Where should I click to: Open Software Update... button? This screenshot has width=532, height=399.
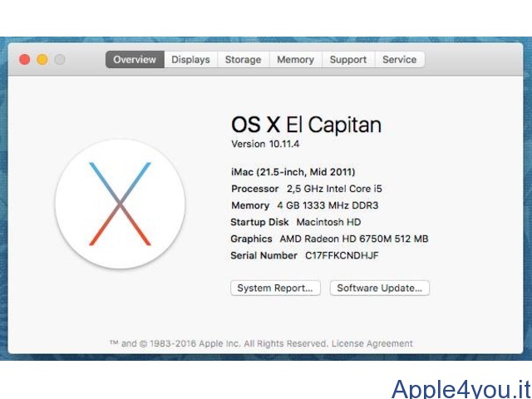pyautogui.click(x=380, y=288)
